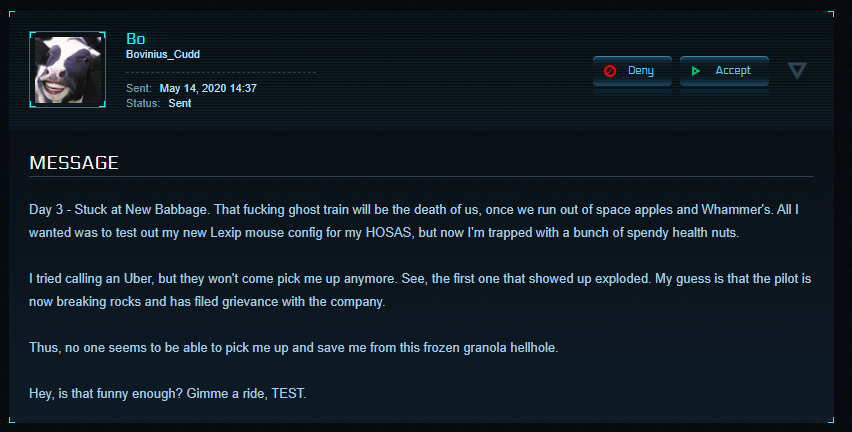
Task: Click the horizontal rule below MESSAGE heading
Action: point(421,176)
